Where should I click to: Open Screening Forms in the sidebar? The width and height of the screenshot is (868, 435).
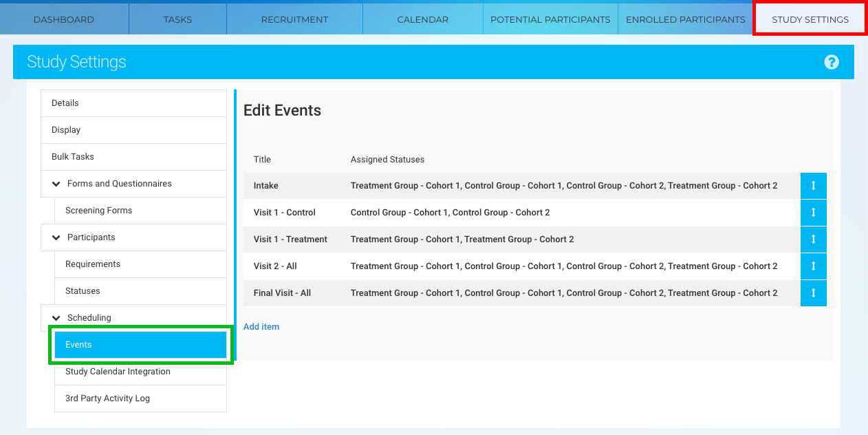(x=98, y=211)
